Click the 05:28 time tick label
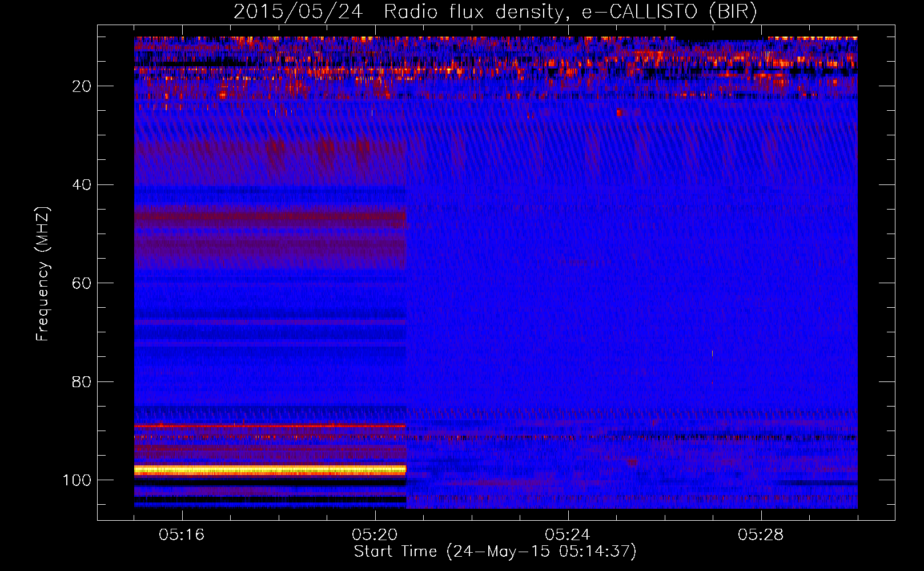This screenshot has height=571, width=924. [760, 534]
